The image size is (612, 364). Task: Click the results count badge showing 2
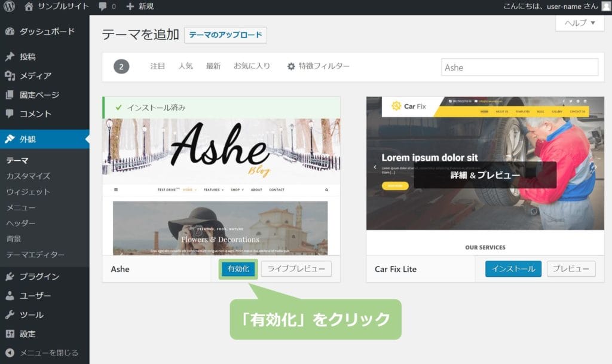(x=121, y=67)
